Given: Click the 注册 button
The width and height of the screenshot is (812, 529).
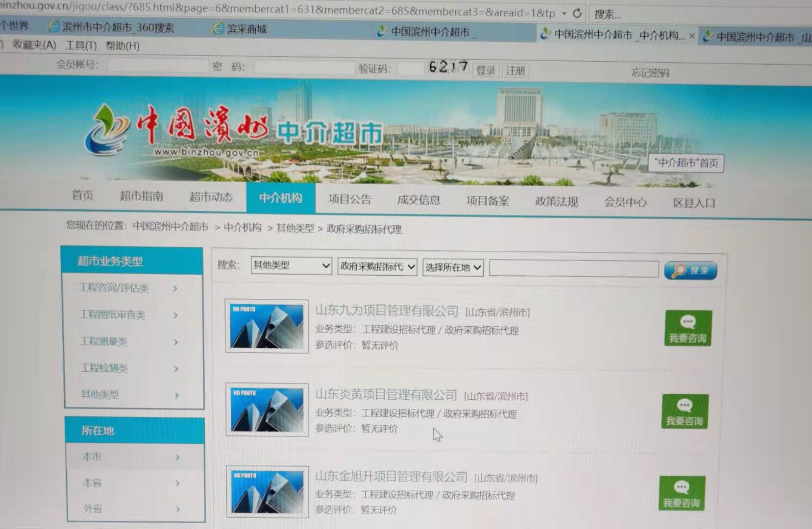Looking at the screenshot, I should click(x=516, y=71).
